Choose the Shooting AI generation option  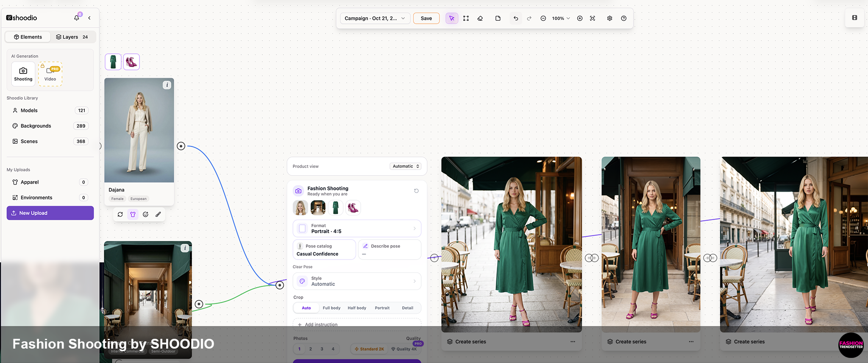point(23,74)
